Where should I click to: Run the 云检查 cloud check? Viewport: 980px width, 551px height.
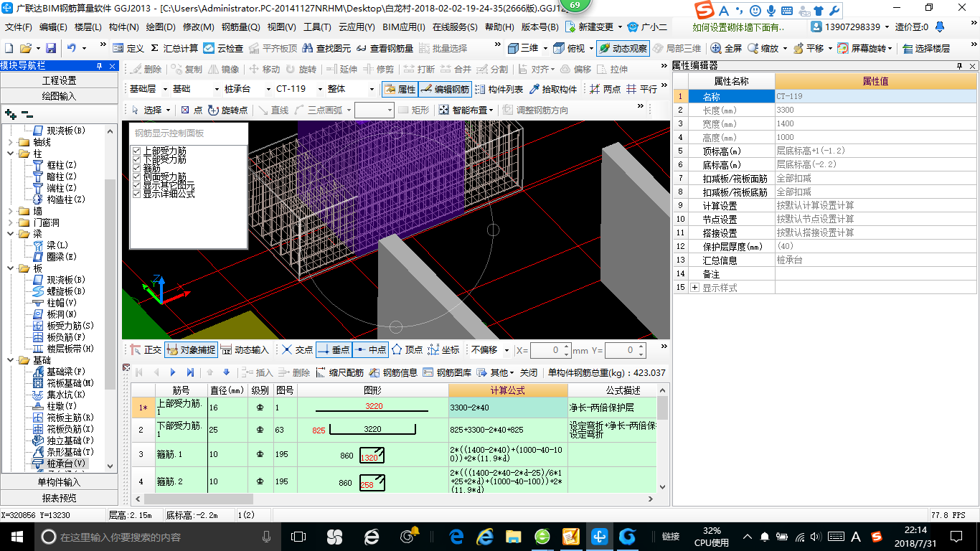(223, 48)
